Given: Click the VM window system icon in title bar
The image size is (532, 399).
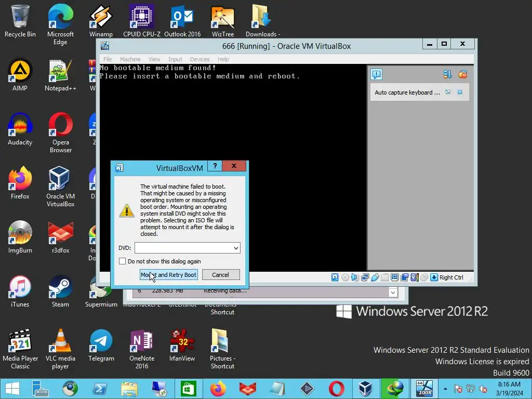Looking at the screenshot, I should click(105, 46).
